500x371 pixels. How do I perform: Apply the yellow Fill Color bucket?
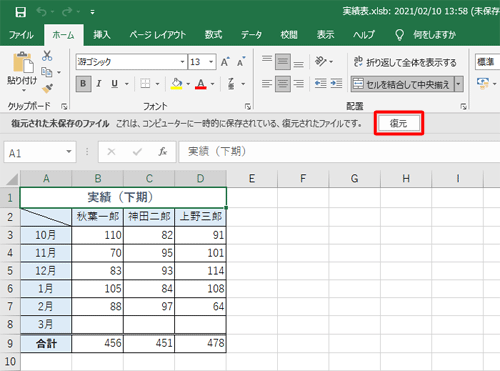tap(177, 83)
